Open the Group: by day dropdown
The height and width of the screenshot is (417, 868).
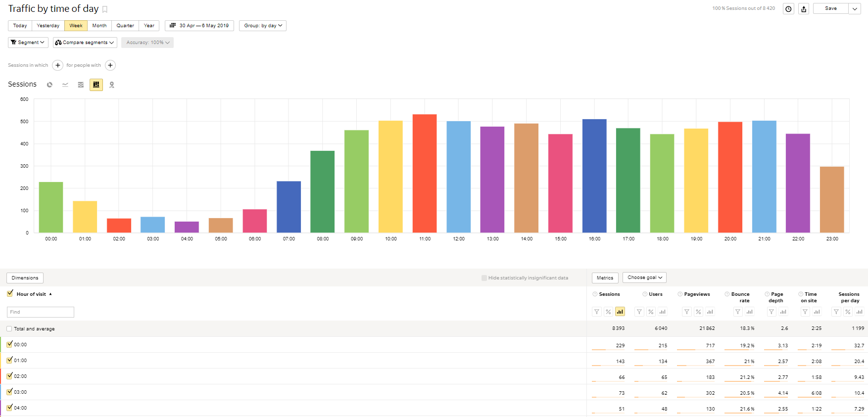(263, 26)
